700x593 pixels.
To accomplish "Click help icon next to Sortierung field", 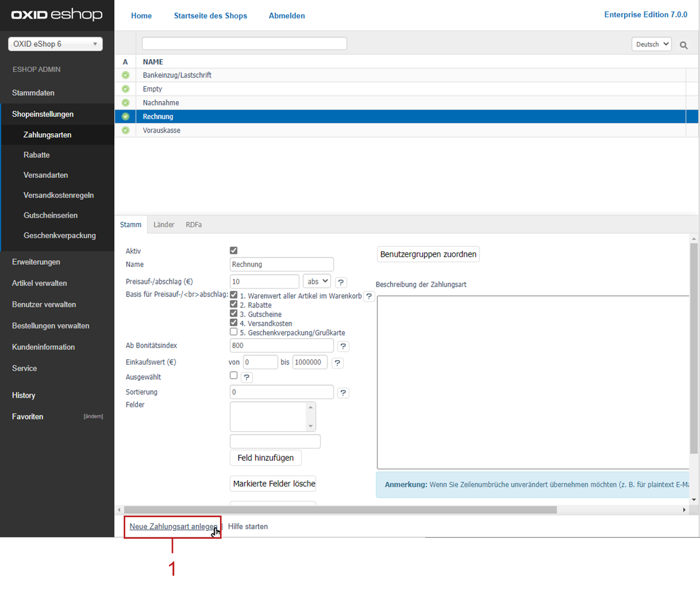I will 343,393.
